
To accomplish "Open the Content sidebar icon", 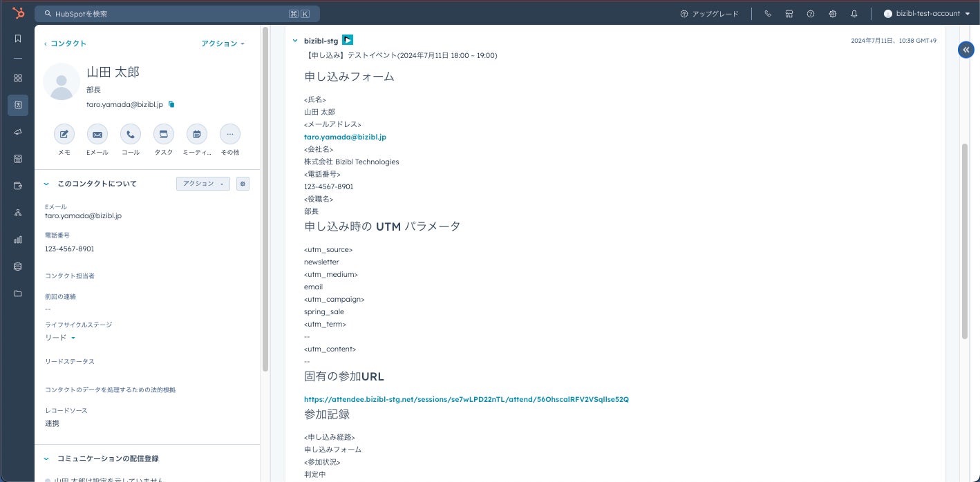I will (18, 159).
